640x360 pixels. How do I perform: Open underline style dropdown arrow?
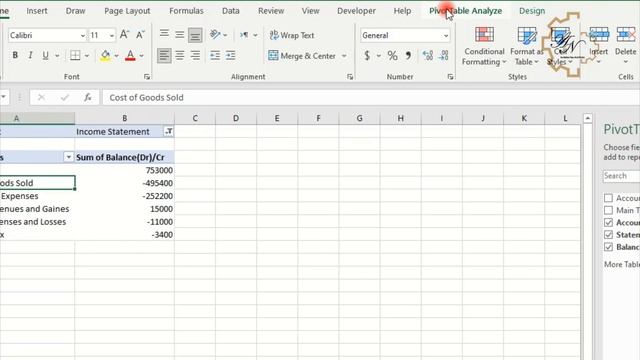[57, 56]
